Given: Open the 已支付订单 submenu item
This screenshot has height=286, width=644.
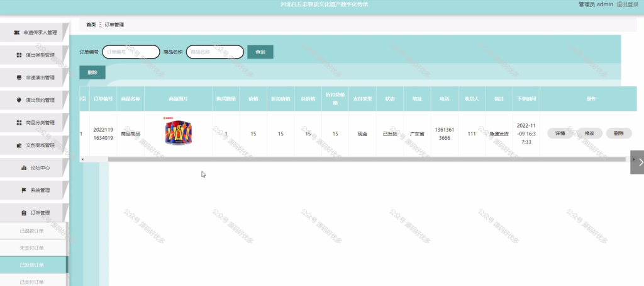Looking at the screenshot, I should tap(33, 282).
